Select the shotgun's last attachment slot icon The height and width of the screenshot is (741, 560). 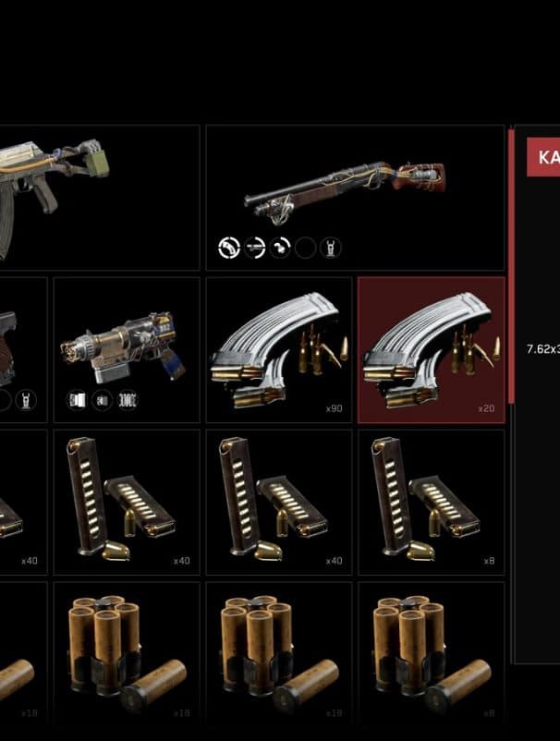330,248
